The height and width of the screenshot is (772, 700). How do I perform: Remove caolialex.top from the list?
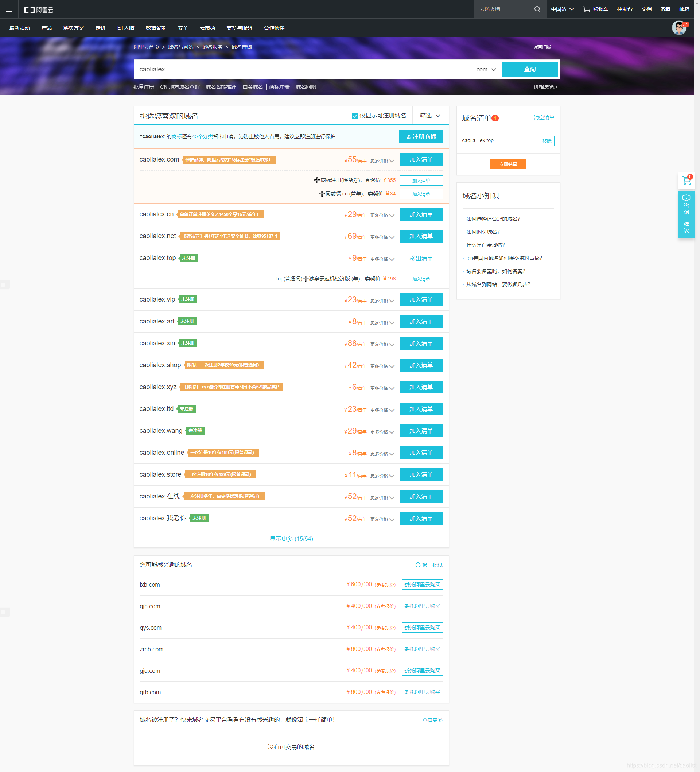pos(421,259)
